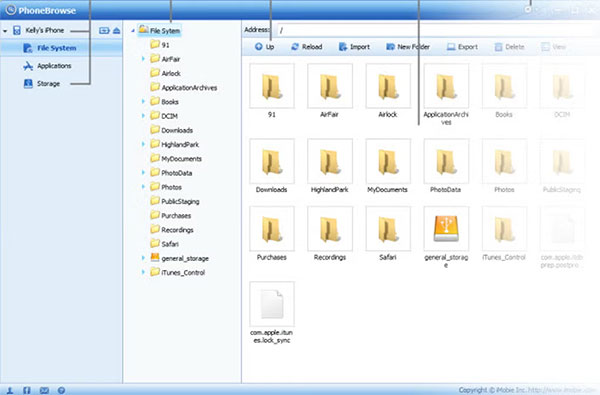Click the View button
600x395 pixels.
pos(554,47)
